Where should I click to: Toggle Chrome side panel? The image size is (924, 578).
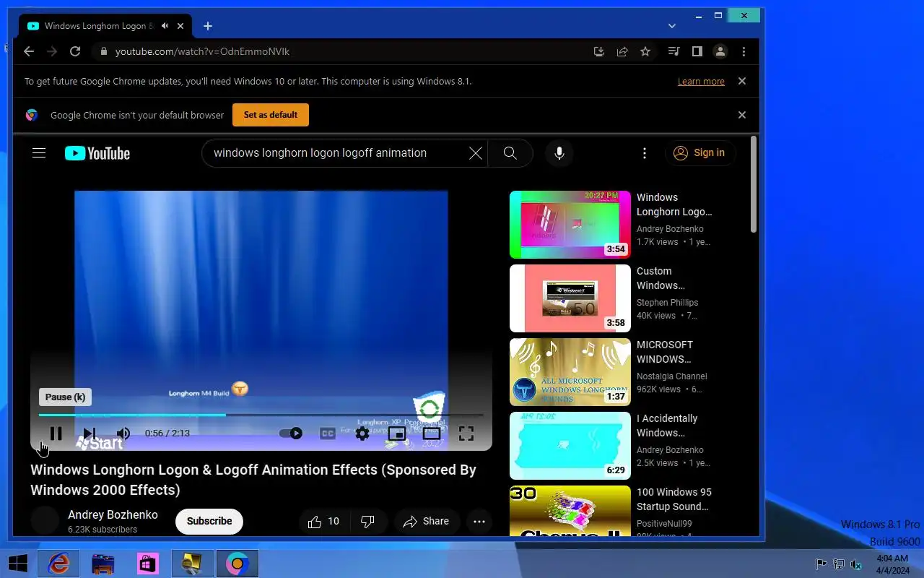697,51
